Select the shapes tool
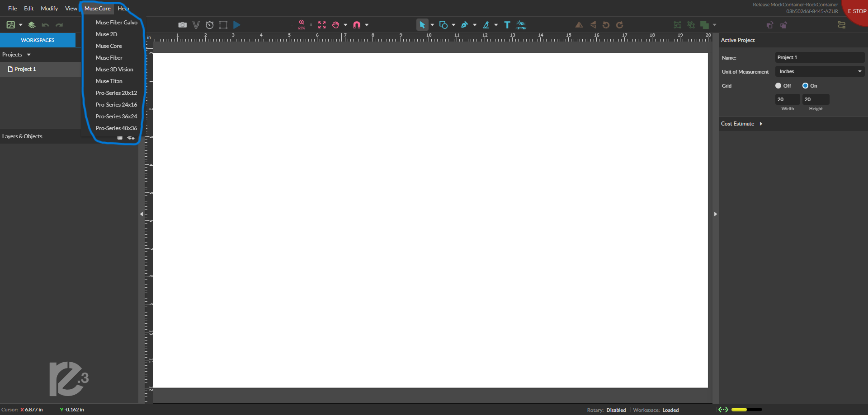The height and width of the screenshot is (415, 868). point(443,25)
